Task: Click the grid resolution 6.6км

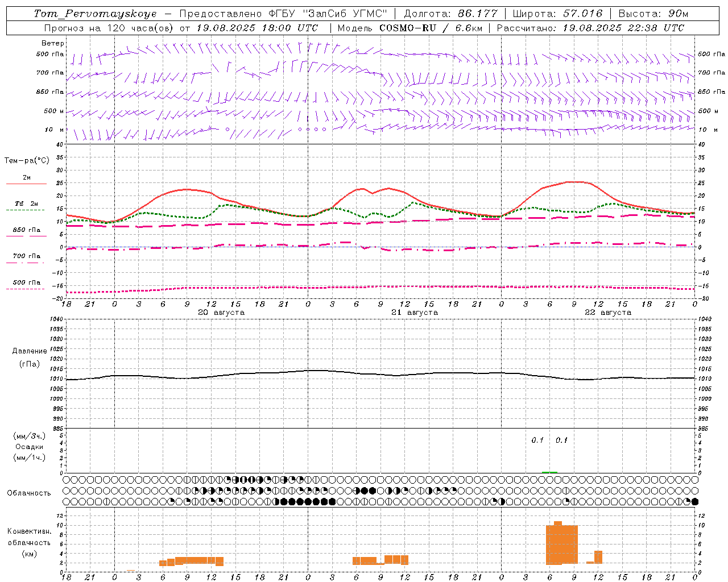Action: [x=469, y=28]
